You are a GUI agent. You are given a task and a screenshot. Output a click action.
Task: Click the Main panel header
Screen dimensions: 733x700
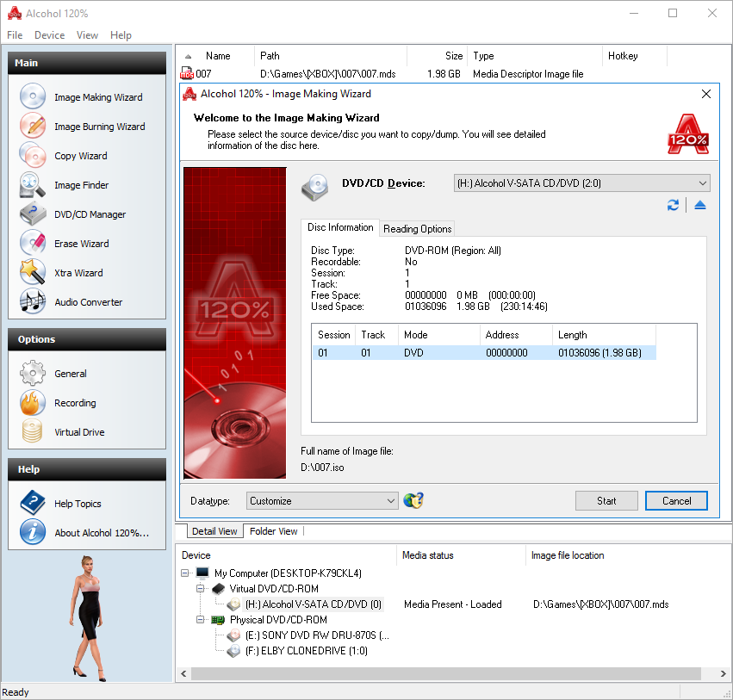click(87, 63)
